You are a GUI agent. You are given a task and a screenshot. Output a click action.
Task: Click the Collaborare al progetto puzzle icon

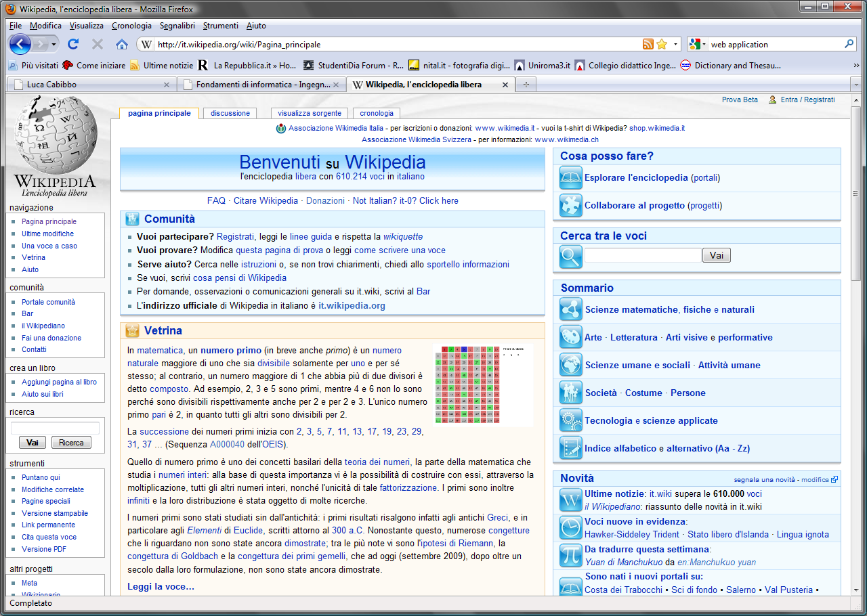(x=570, y=206)
